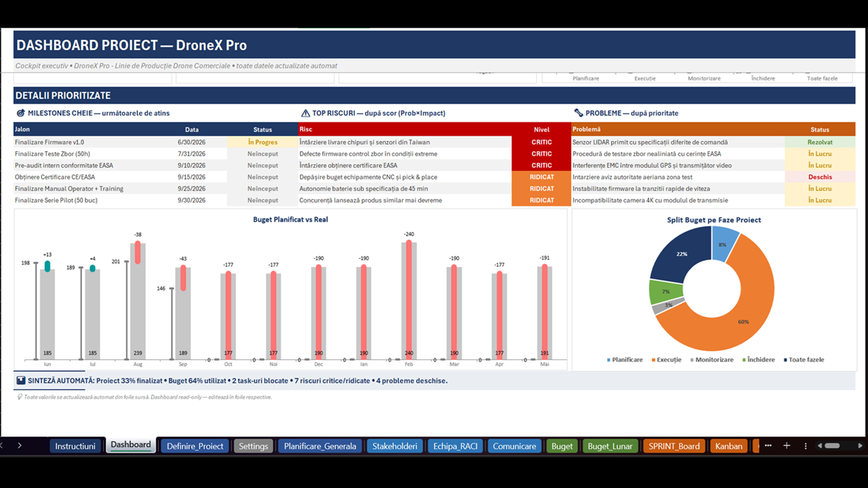
Task: Select the first CRITIC risk level cell
Action: point(541,142)
